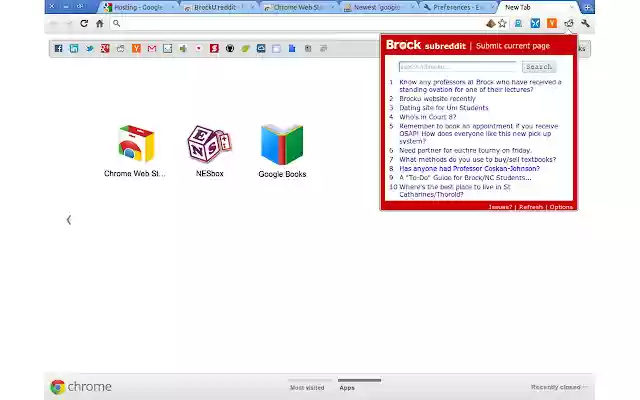
Task: Click the brown icon in the address bar
Action: pos(491,23)
